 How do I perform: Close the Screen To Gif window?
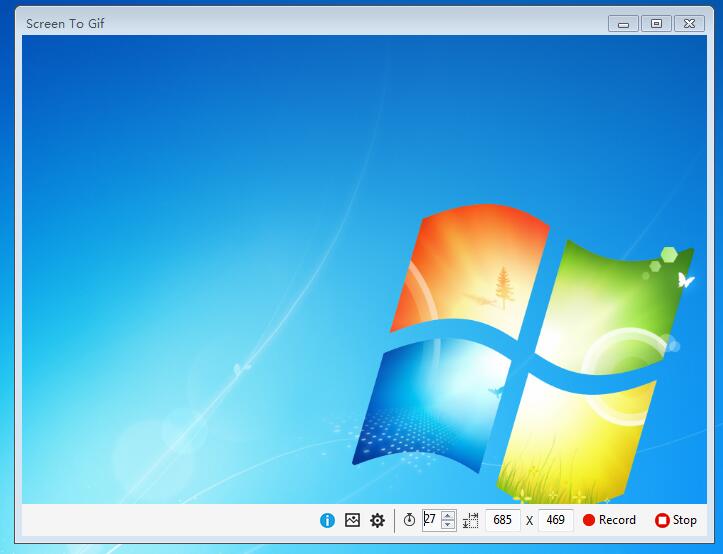tap(689, 24)
